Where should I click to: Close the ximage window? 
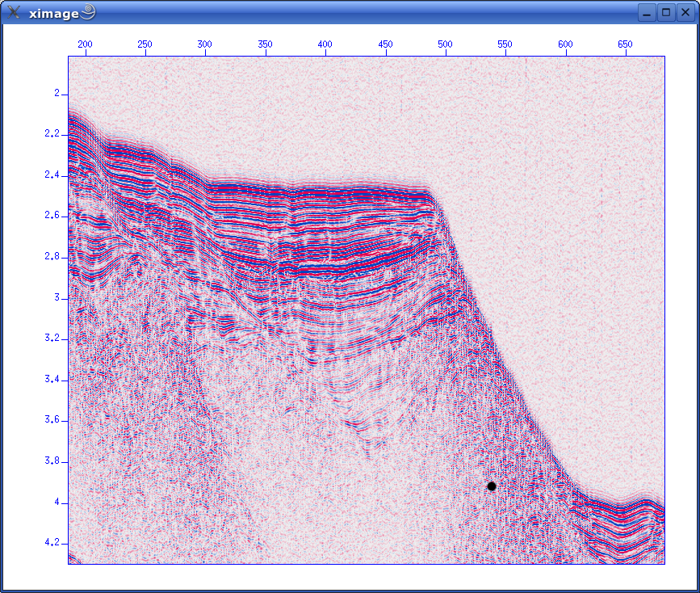(685, 12)
